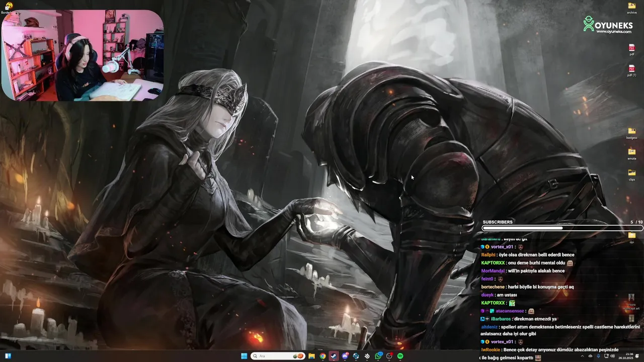Screen dimensions: 644x362
Task: Open the Windows Start menu
Action: 244,356
